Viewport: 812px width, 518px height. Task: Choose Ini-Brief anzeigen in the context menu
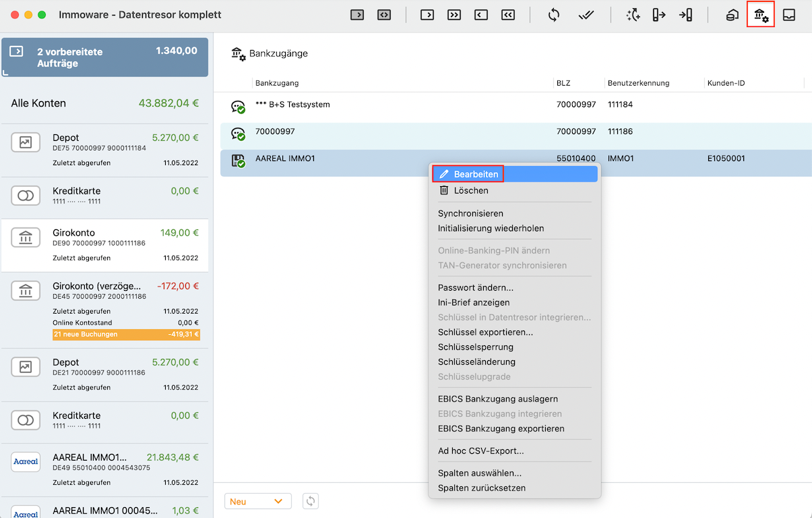[x=513, y=302]
